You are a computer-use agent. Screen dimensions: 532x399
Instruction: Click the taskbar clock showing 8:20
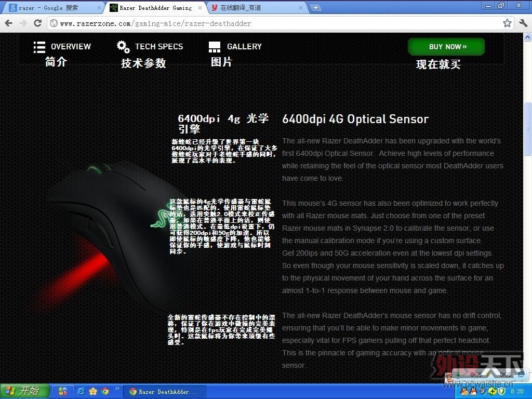pyautogui.click(x=517, y=392)
